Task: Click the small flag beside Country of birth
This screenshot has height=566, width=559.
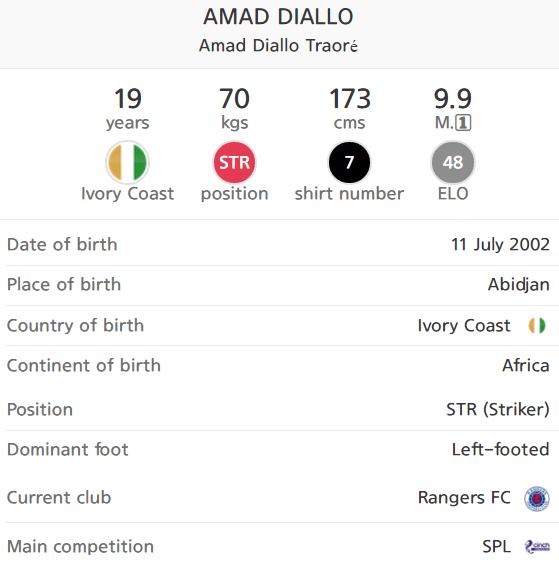Action: [x=537, y=325]
